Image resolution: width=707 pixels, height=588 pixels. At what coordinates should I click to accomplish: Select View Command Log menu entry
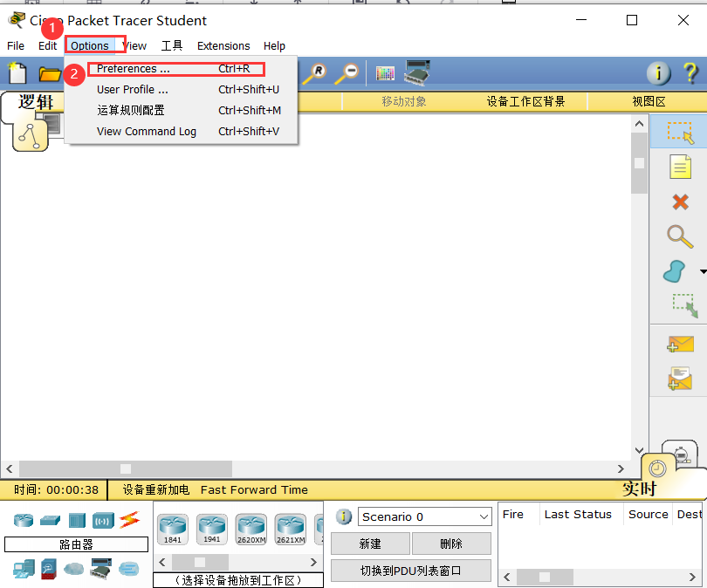[181, 132]
